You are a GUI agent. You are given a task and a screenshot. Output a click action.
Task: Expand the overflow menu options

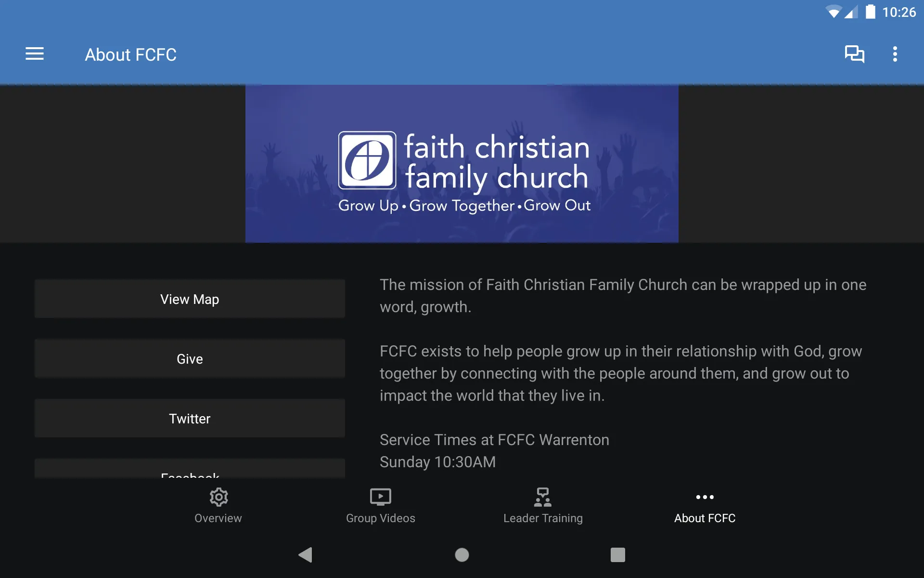897,54
